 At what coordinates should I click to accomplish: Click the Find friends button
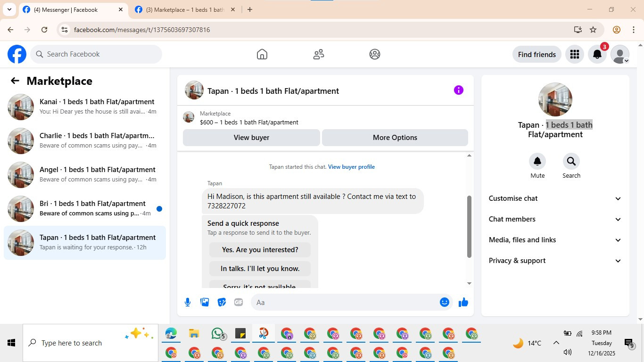click(x=537, y=54)
